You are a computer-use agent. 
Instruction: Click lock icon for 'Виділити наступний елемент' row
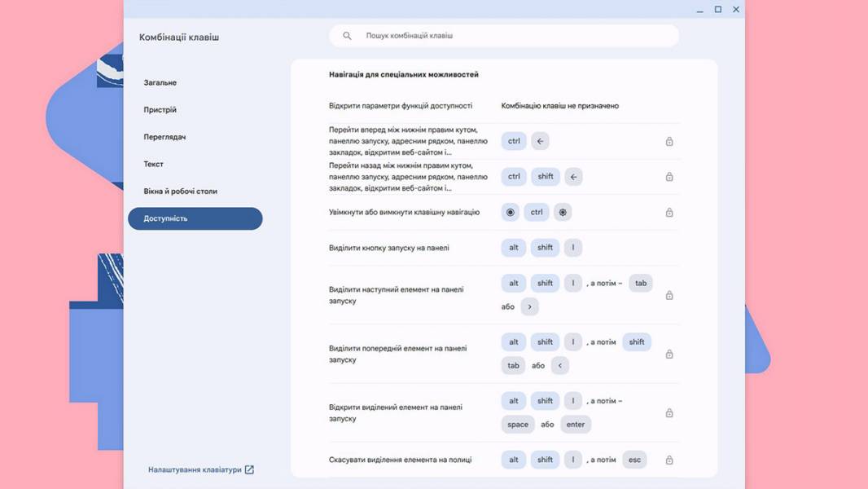[669, 295]
